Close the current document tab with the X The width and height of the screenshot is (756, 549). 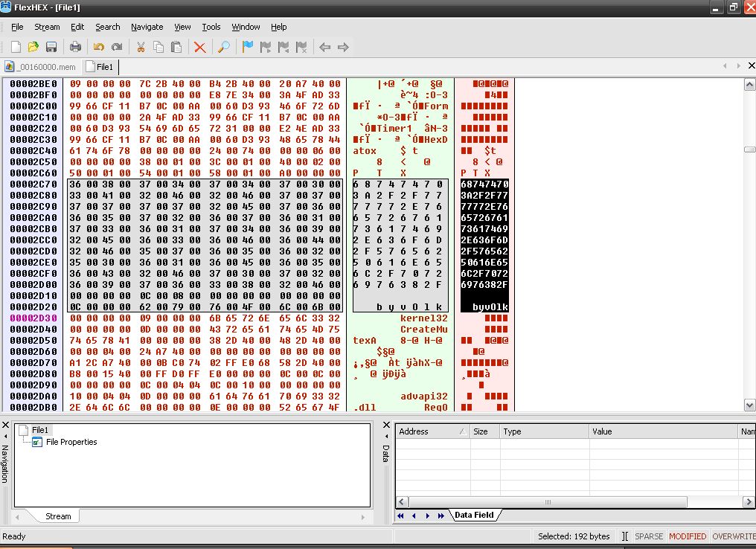[x=752, y=65]
